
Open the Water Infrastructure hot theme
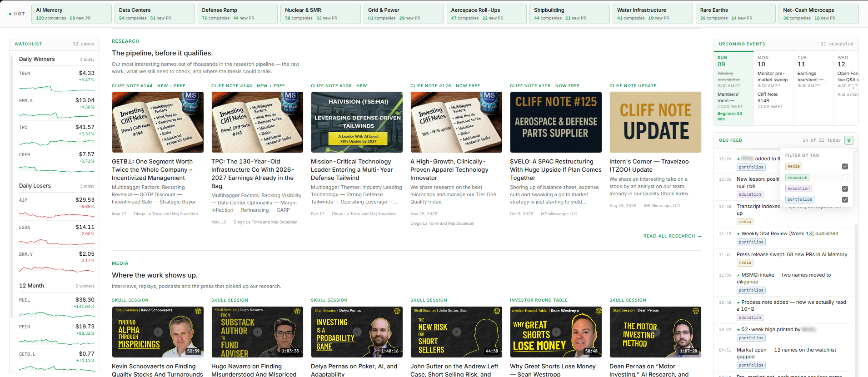tap(653, 14)
